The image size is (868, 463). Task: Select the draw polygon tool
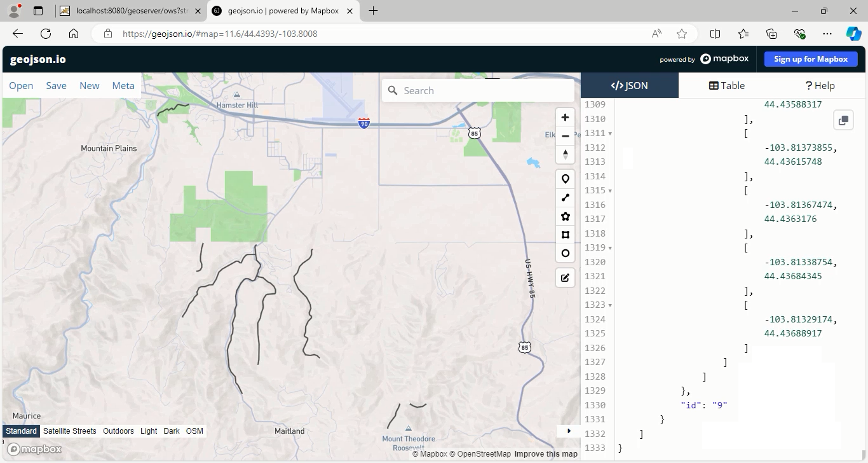[x=565, y=216]
